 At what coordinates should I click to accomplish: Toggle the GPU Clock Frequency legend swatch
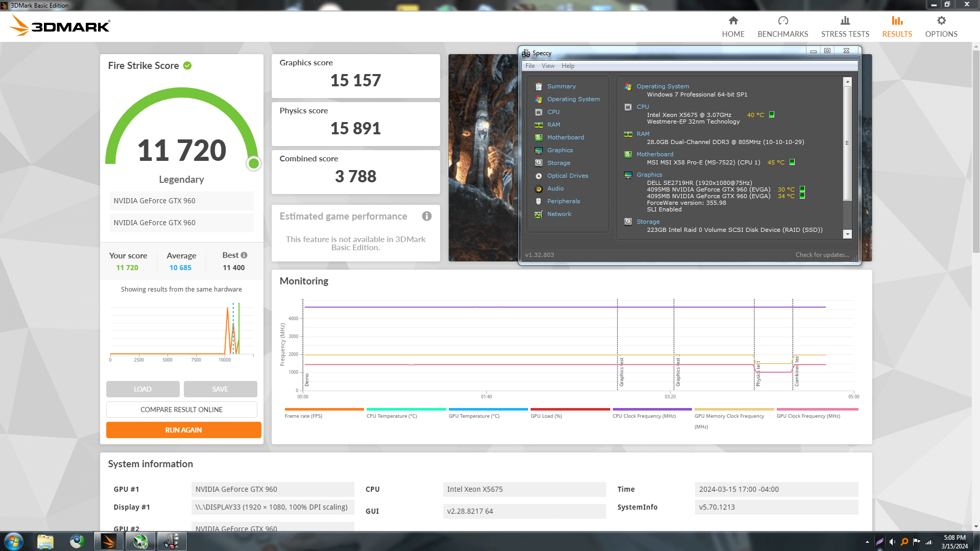(818, 409)
